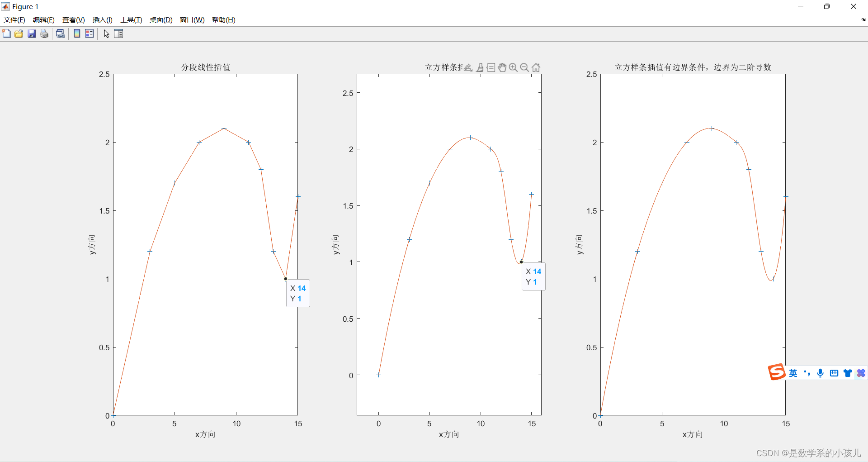Click the x方向 label under the middle plot
868x462 pixels.
pyautogui.click(x=449, y=434)
